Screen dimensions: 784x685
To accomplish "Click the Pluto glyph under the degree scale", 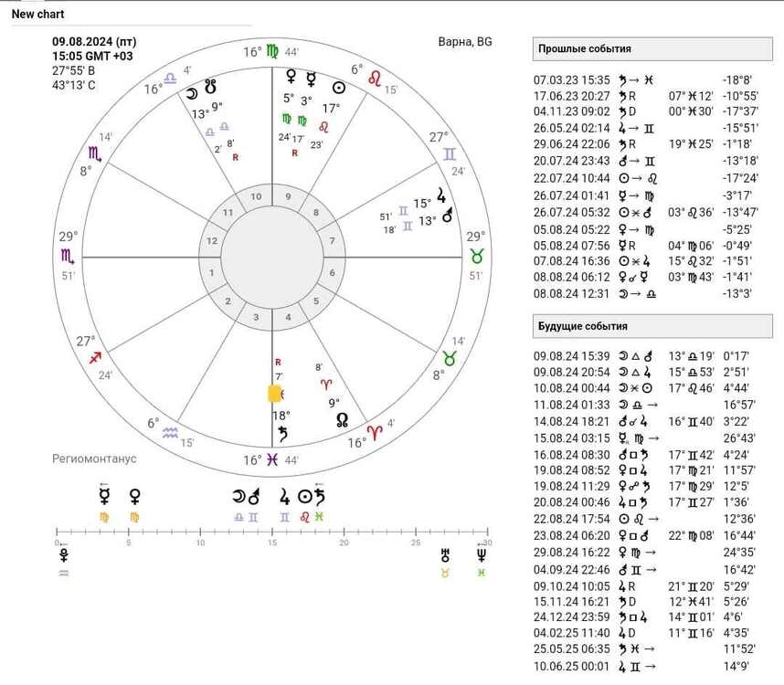I will pos(63,555).
